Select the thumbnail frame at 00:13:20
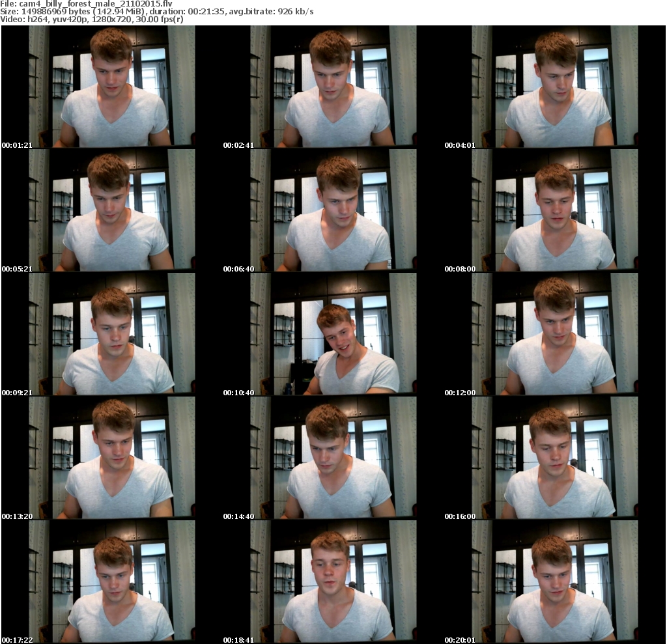The height and width of the screenshot is (644, 667). [112, 458]
